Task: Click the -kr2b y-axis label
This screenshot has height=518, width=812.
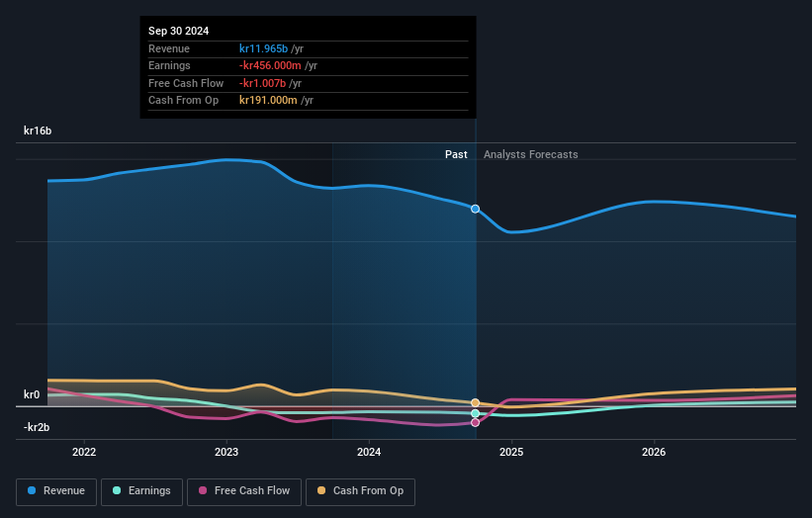Action: point(37,427)
